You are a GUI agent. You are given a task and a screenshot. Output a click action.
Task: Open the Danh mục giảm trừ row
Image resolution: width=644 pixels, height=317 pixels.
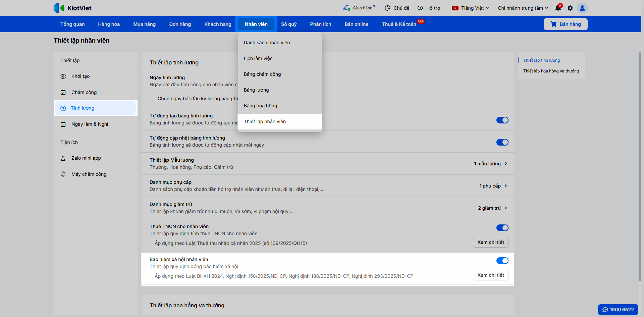click(x=328, y=208)
